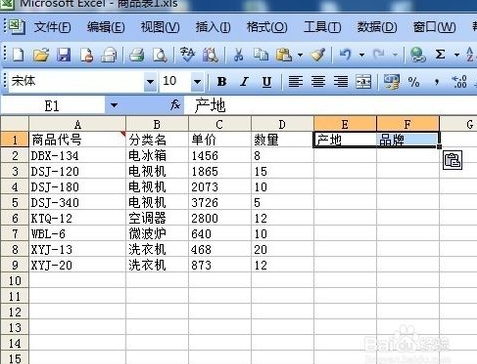Click Select All corner button
The image size is (477, 364).
(x=14, y=124)
